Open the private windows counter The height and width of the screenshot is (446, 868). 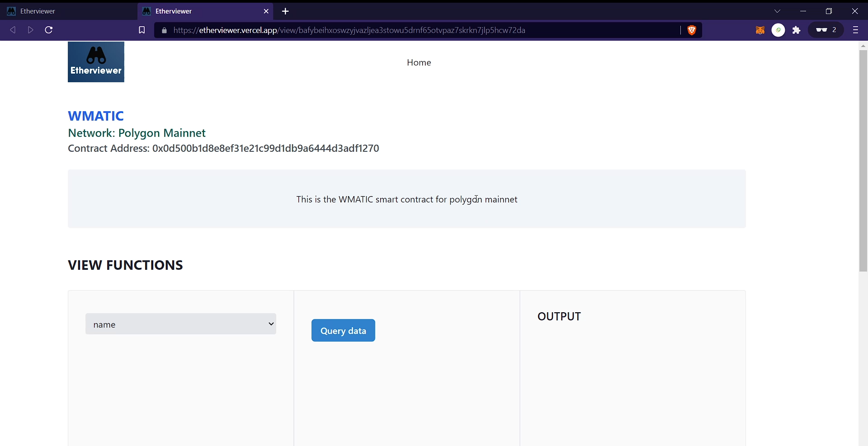(826, 30)
